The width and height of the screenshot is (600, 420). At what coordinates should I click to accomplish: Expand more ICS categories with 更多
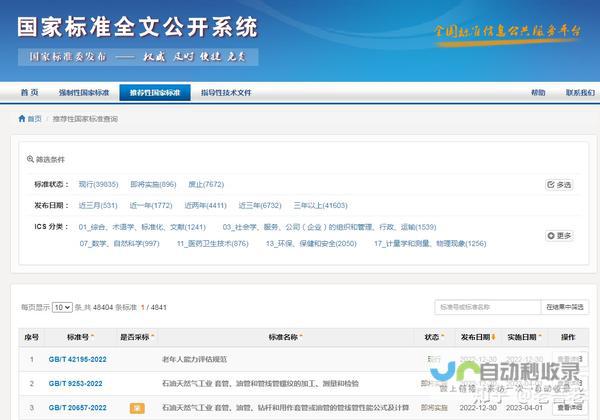[559, 236]
